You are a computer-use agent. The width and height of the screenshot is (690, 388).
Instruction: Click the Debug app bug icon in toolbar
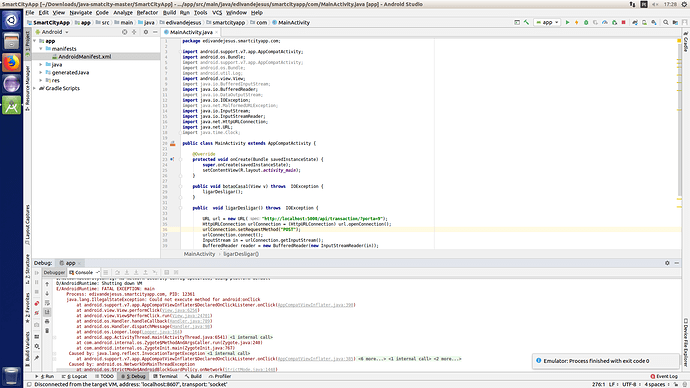click(586, 22)
